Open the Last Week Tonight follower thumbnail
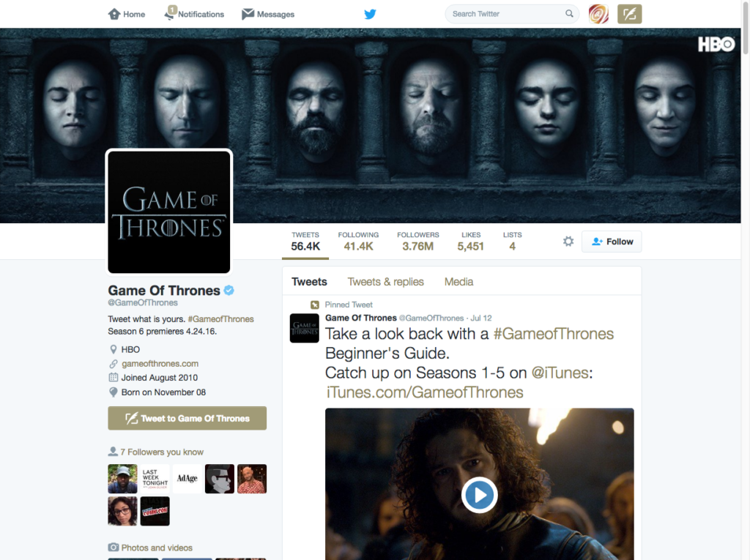Screen dimensions: 750x560 coord(155,479)
